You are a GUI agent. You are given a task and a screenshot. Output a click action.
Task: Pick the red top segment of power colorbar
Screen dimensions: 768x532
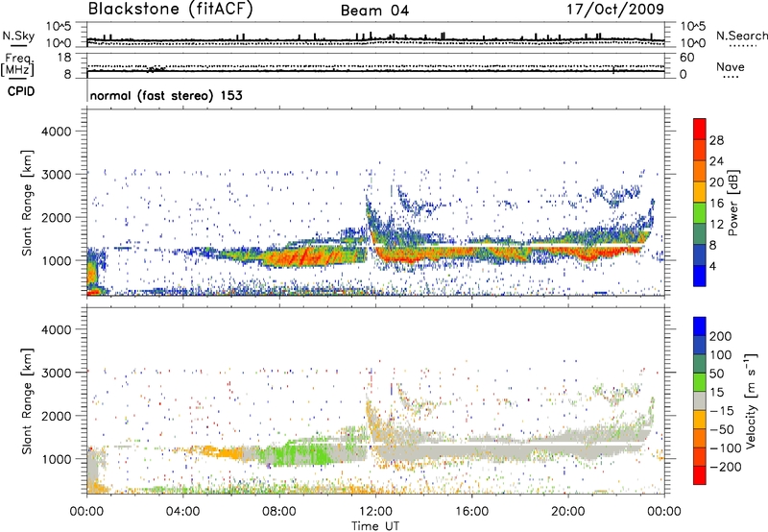(x=700, y=129)
